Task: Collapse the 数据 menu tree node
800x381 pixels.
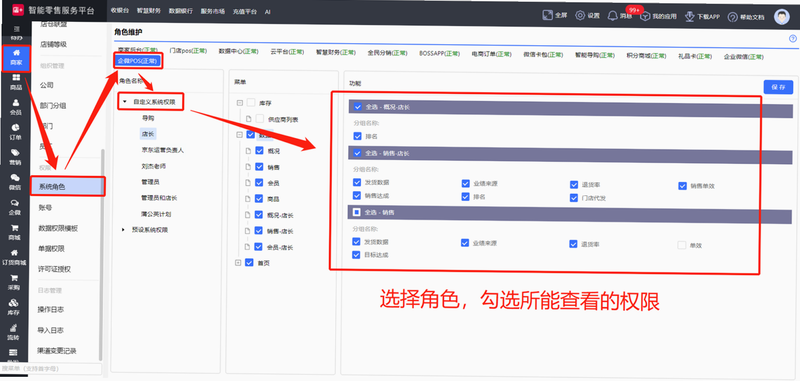Action: pos(239,135)
